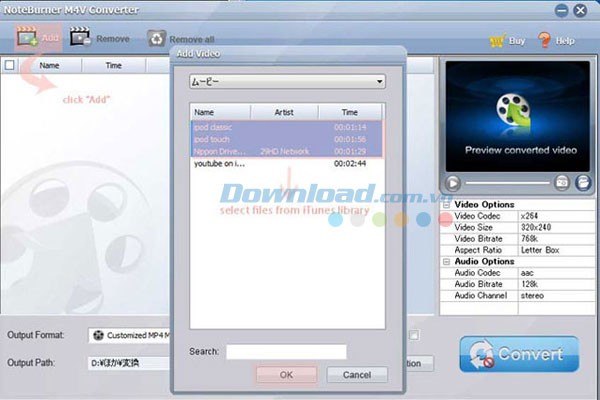Click the snapshot camera icon under preview

point(562,183)
